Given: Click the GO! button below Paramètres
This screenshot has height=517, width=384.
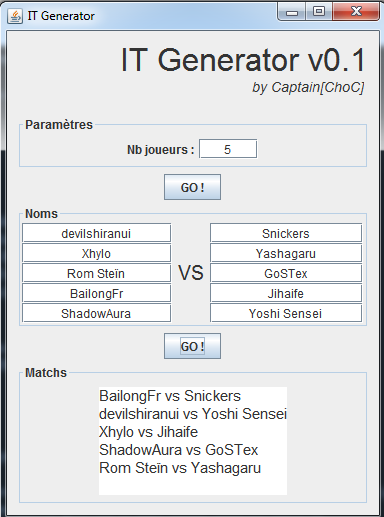Looking at the screenshot, I should click(192, 187).
